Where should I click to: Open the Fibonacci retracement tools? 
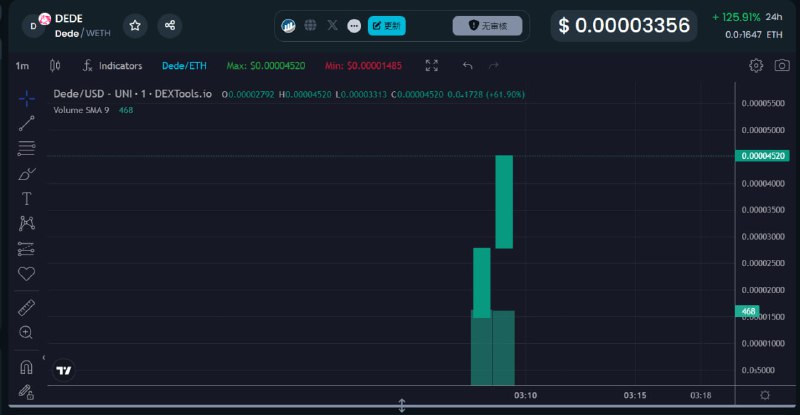coord(27,148)
